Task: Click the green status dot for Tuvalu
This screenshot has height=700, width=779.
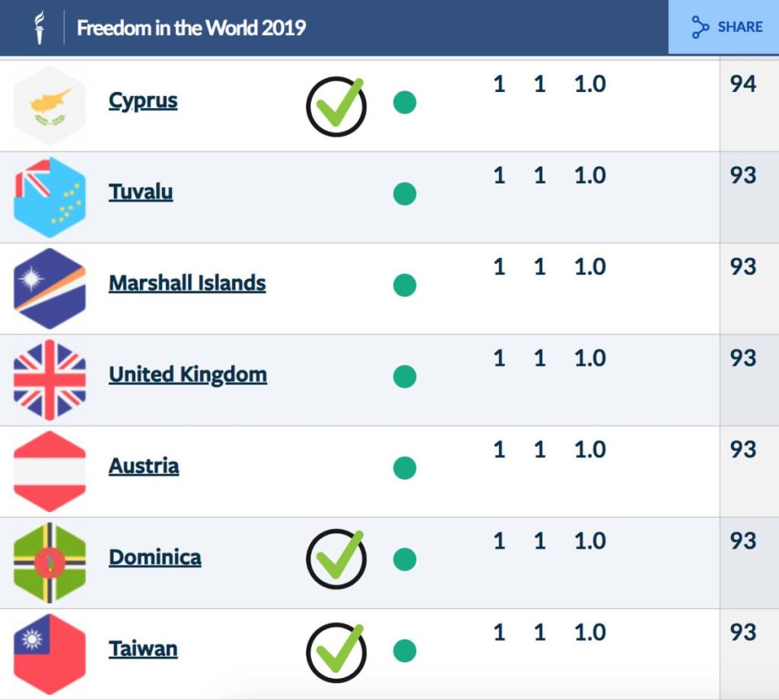Action: pyautogui.click(x=405, y=194)
